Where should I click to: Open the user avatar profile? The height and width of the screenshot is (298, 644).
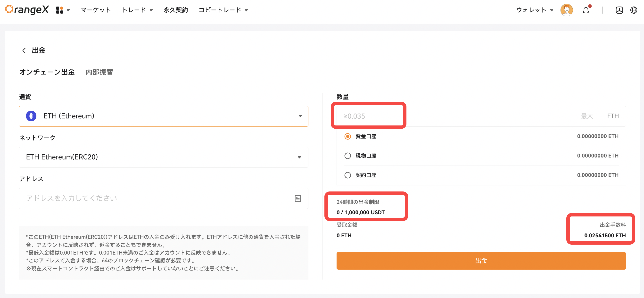(x=567, y=10)
